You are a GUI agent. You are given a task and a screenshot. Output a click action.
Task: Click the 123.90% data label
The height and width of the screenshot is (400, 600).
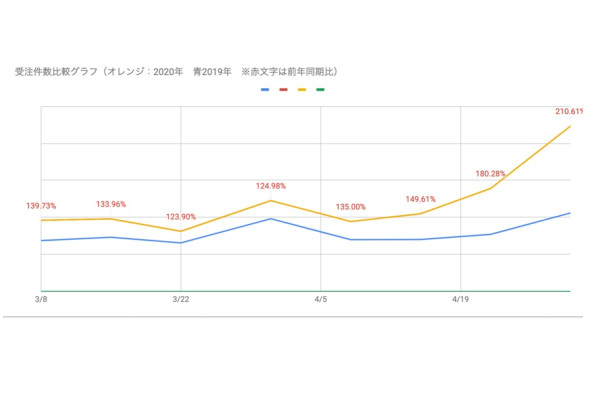click(x=181, y=217)
